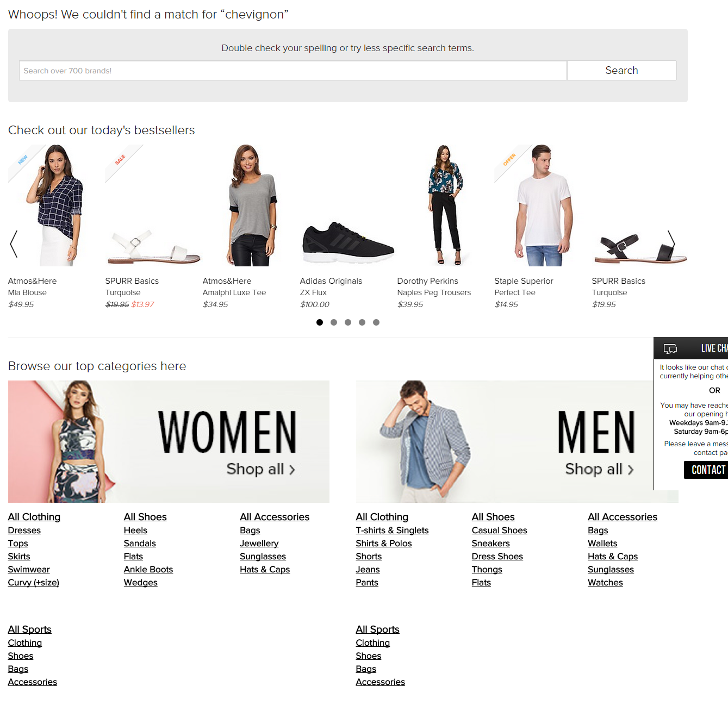Open the Wedges category
The height and width of the screenshot is (705, 728).
tap(141, 583)
